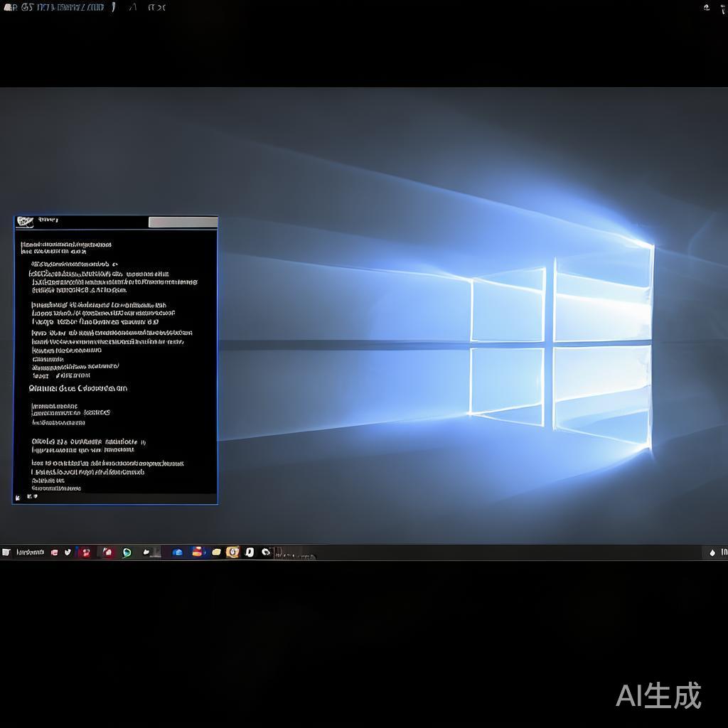Click the white cloud icon on the taskbar

[146, 552]
